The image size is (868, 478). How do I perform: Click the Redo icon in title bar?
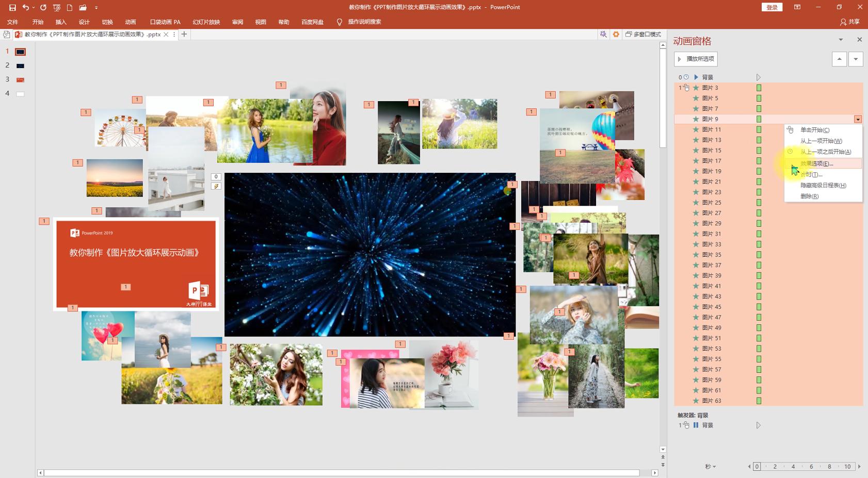[43, 7]
